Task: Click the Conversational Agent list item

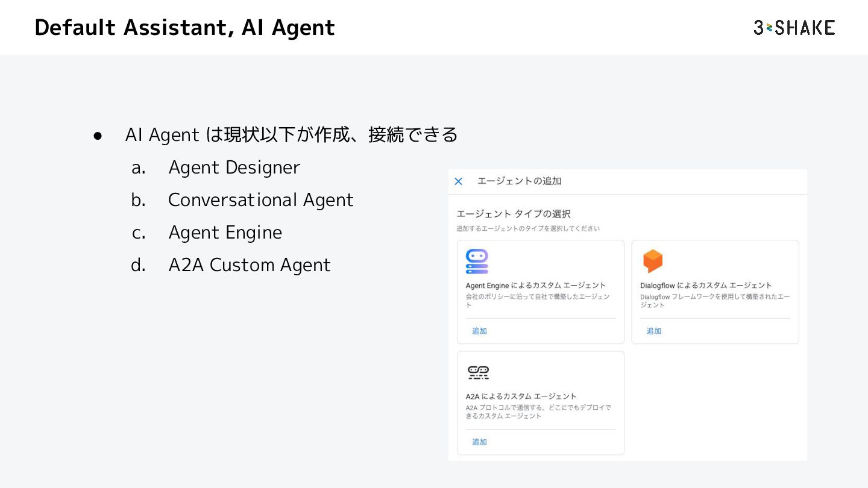Action: pos(260,200)
